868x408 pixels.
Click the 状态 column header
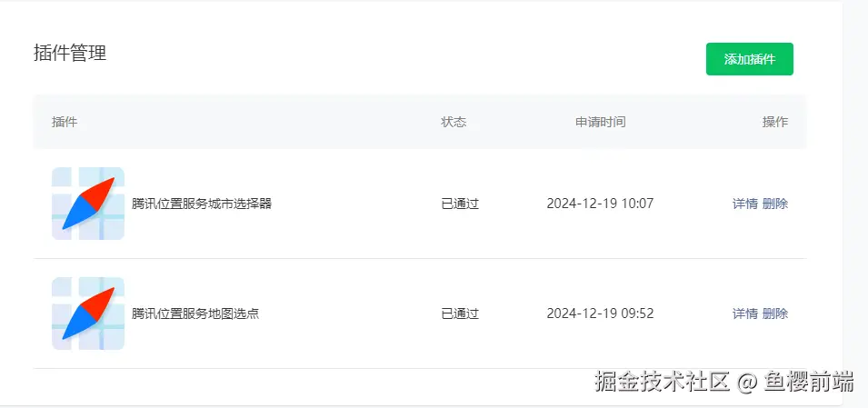point(454,122)
